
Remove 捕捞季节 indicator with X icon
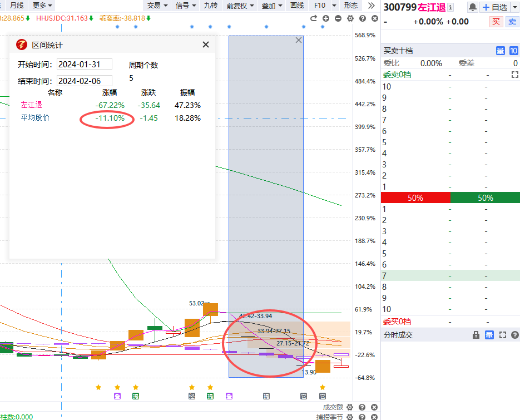(374, 417)
